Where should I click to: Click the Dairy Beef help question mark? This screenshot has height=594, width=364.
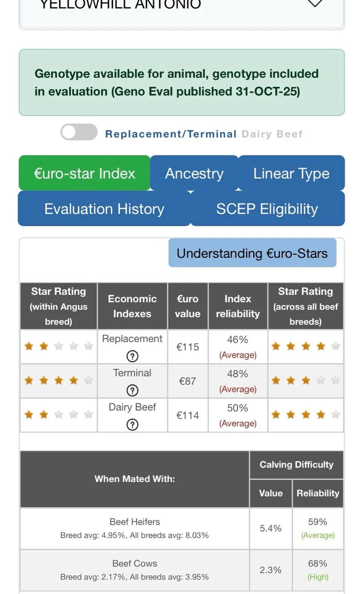(132, 424)
